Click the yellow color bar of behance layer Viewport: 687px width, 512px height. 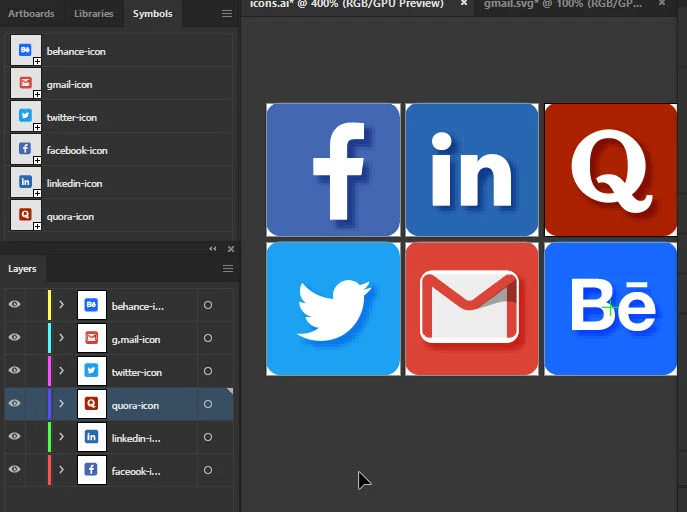click(50, 305)
